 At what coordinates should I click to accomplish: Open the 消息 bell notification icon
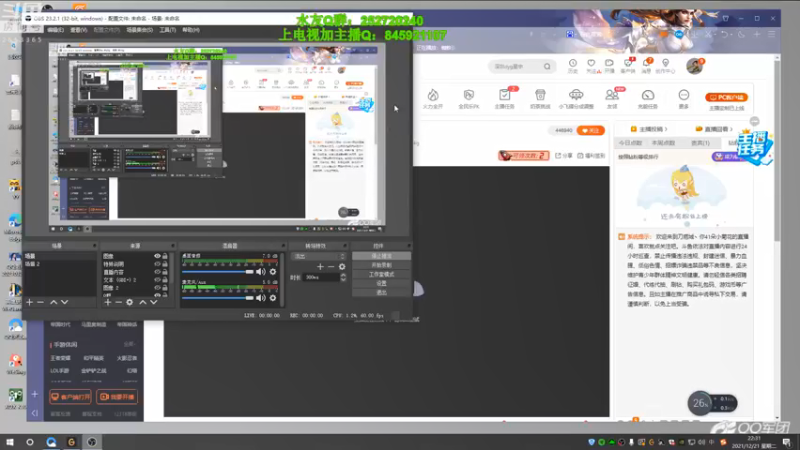(646, 63)
